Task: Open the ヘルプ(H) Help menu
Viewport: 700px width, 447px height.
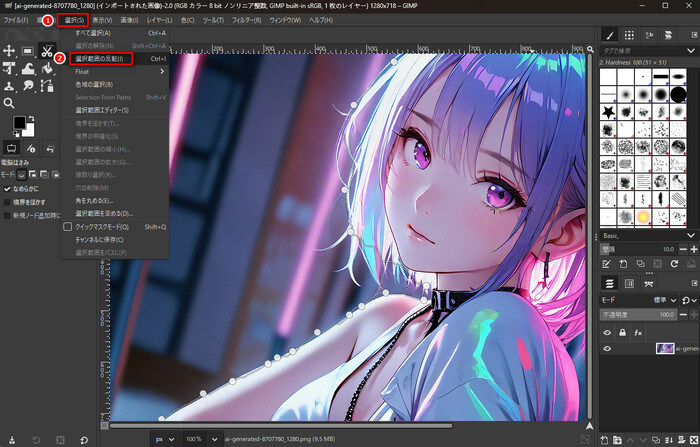Action: click(321, 21)
